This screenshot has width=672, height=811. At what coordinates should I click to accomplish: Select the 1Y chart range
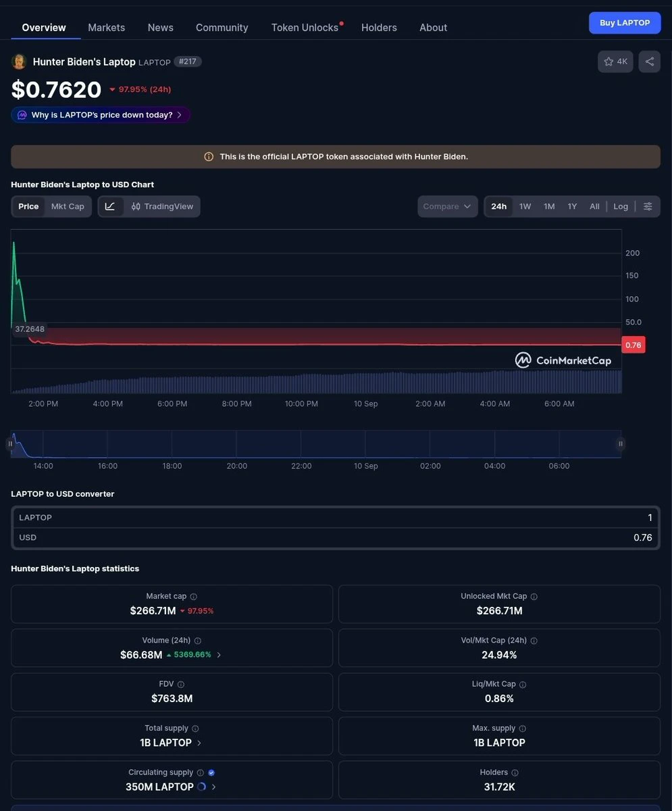point(572,206)
